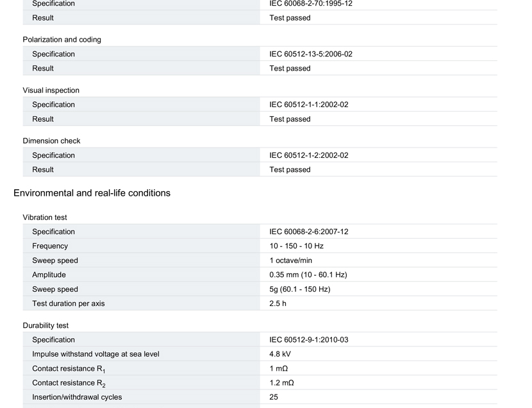Image resolution: width=532 pixels, height=408 pixels.
Task: Click the IEC 60512-9-1:2010-03 specification value
Action: coord(309,340)
